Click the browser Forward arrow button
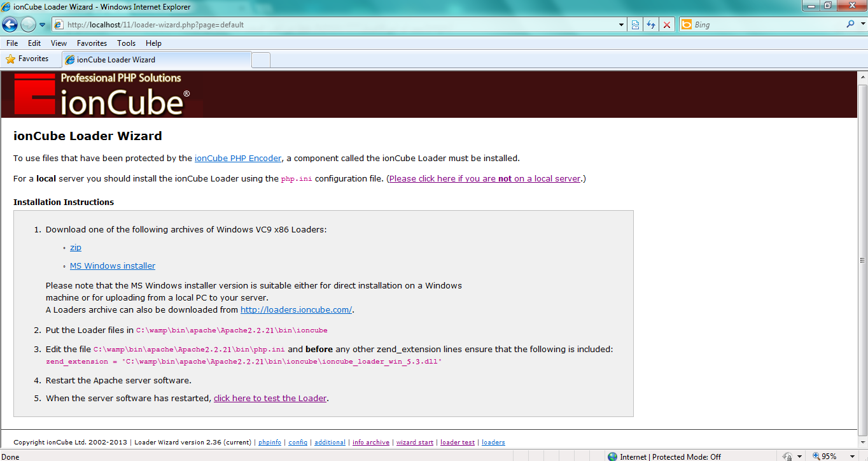868x461 pixels. coord(28,24)
